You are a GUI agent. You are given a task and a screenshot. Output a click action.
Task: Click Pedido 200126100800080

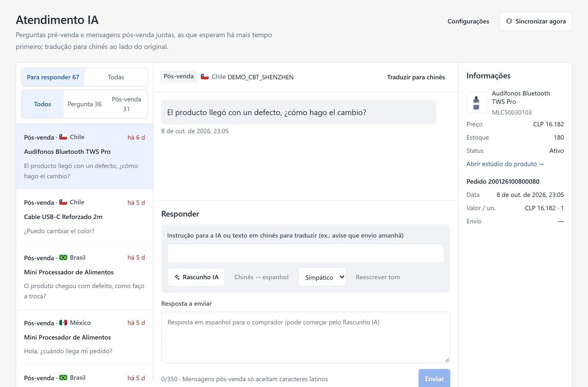(503, 182)
